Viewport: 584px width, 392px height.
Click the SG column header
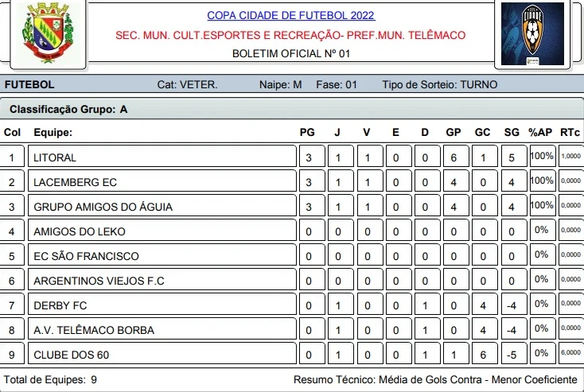pos(512,133)
